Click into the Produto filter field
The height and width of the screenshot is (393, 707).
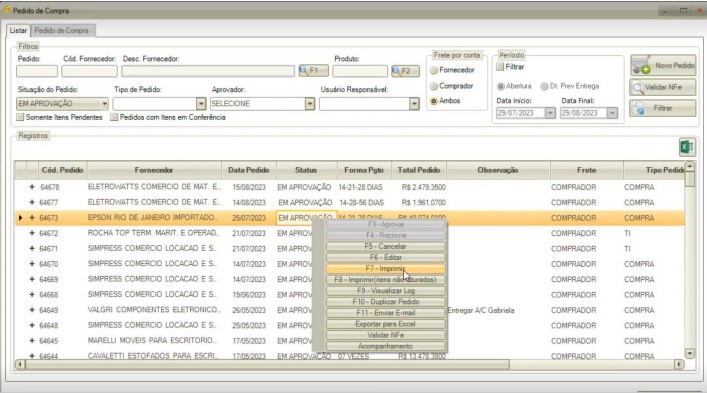point(360,71)
